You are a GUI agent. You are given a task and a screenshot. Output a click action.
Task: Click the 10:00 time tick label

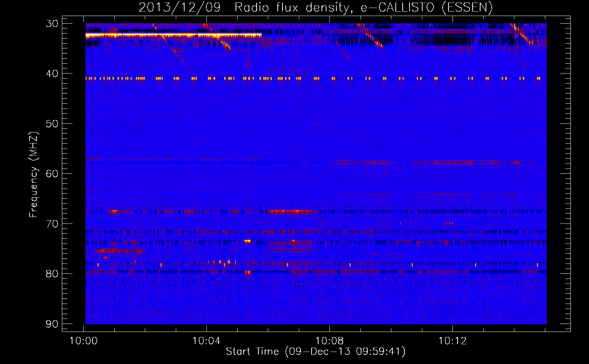coord(84,341)
